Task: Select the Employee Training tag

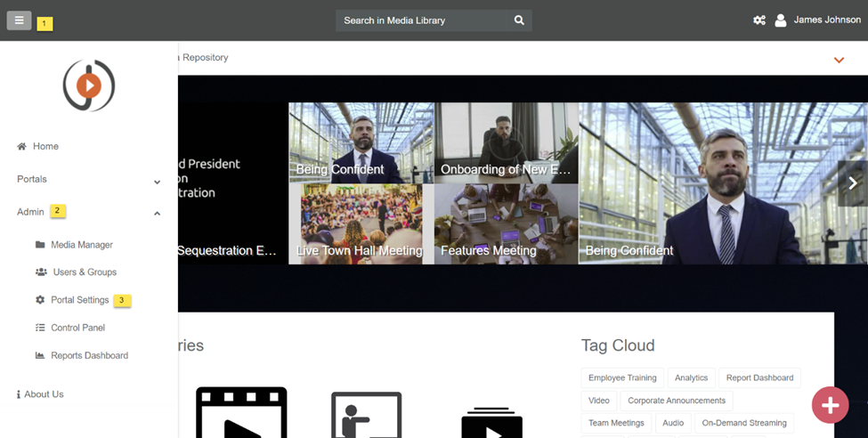Action: click(x=622, y=378)
